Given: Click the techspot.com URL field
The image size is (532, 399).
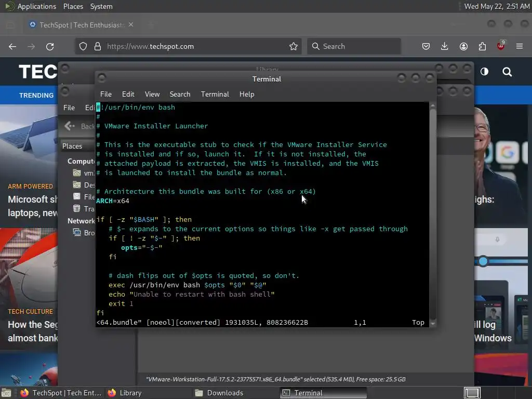Looking at the screenshot, I should click(x=188, y=46).
